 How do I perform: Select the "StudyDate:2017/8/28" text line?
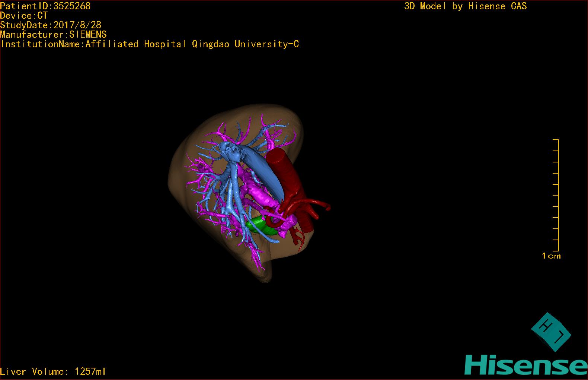coord(51,25)
